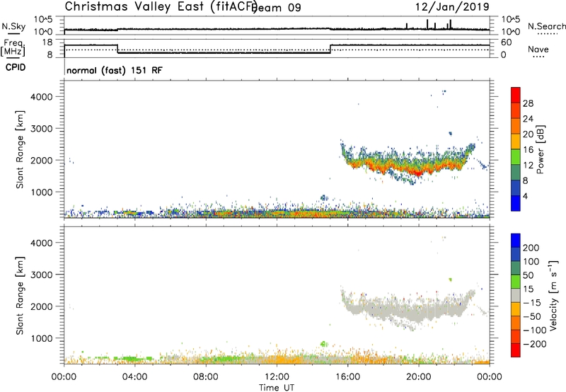Image resolution: width=566 pixels, height=392 pixels.
Task: Click the 'Velocity [m s-1]' axis label
Action: pyautogui.click(x=553, y=295)
